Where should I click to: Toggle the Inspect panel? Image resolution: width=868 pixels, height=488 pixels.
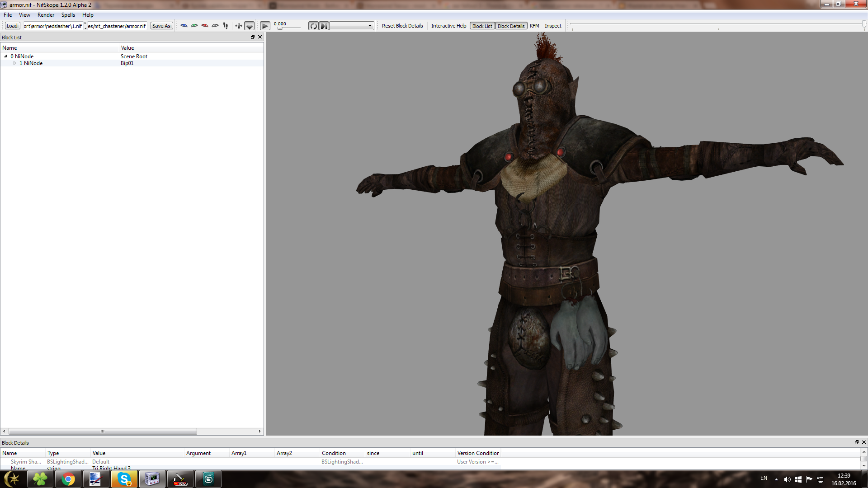coord(553,26)
